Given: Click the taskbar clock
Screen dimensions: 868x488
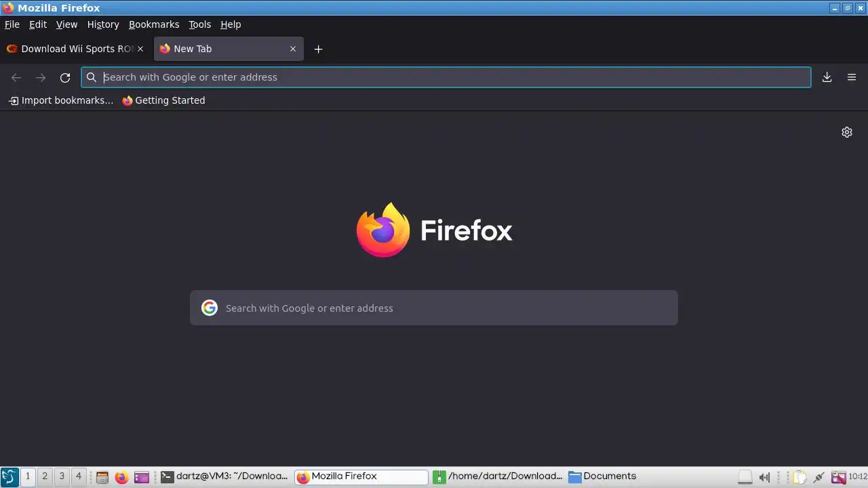Looking at the screenshot, I should pos(858,476).
